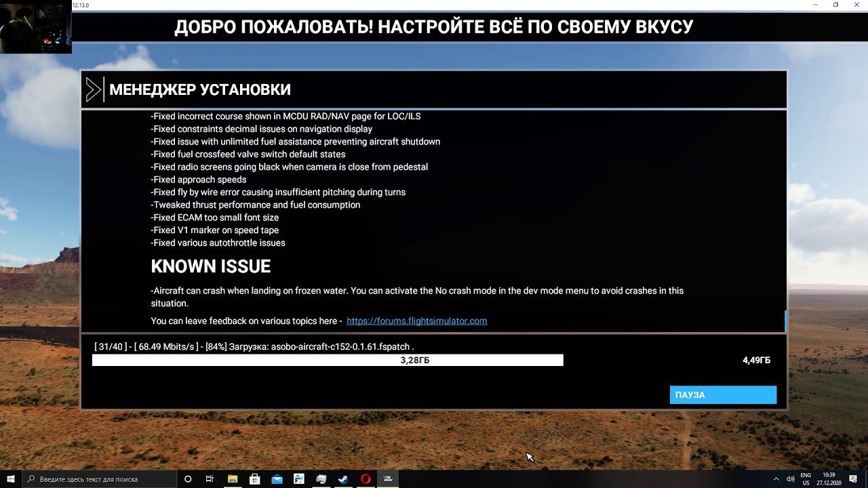
Task: Expand the hidden system tray icons
Action: point(776,479)
